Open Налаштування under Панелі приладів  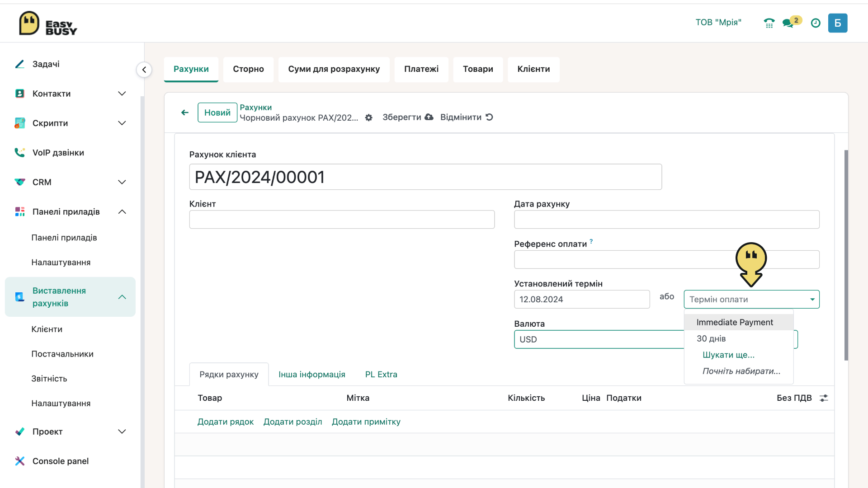pyautogui.click(x=61, y=263)
